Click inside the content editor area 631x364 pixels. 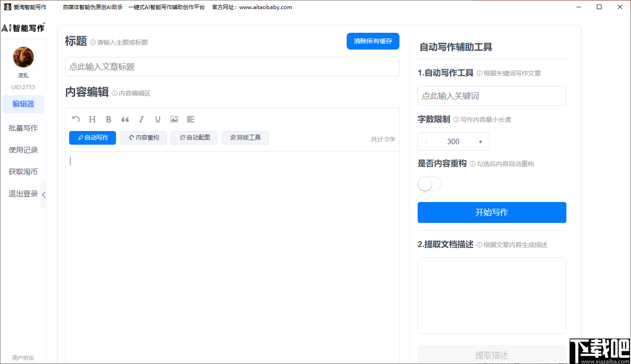point(232,257)
